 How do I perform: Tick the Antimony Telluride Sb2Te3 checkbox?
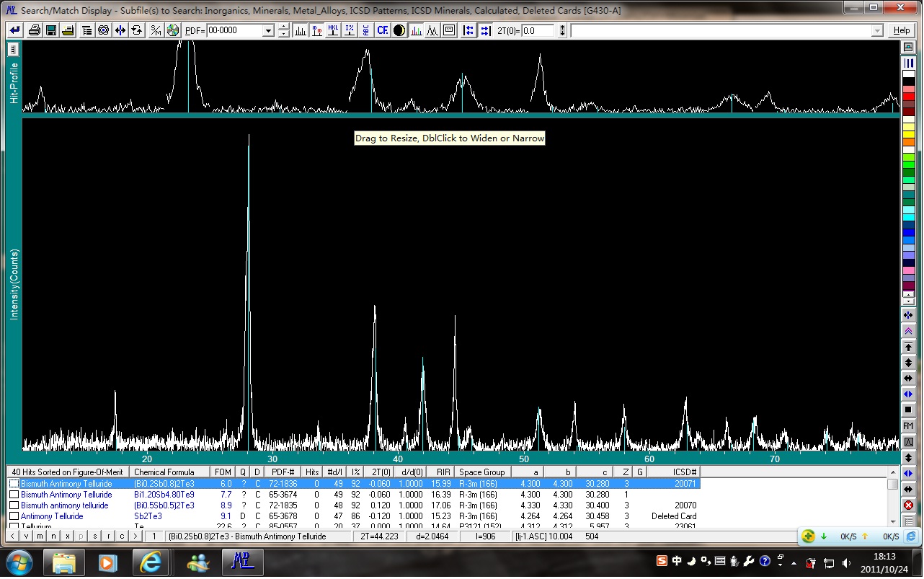click(x=14, y=516)
